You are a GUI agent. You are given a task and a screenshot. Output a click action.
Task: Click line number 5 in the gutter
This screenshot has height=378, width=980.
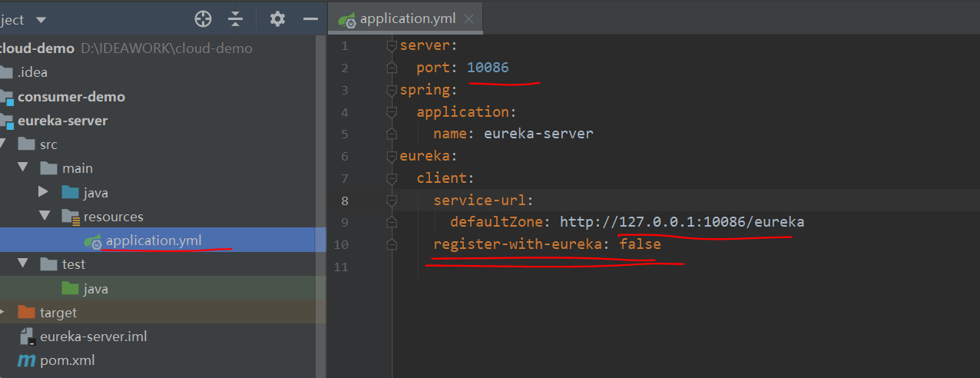[x=343, y=134]
